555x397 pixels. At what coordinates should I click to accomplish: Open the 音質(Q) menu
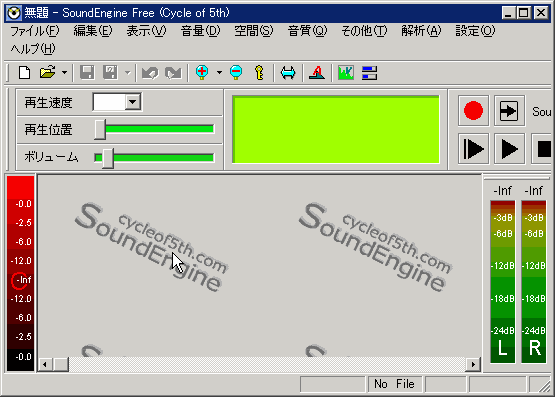(x=307, y=31)
